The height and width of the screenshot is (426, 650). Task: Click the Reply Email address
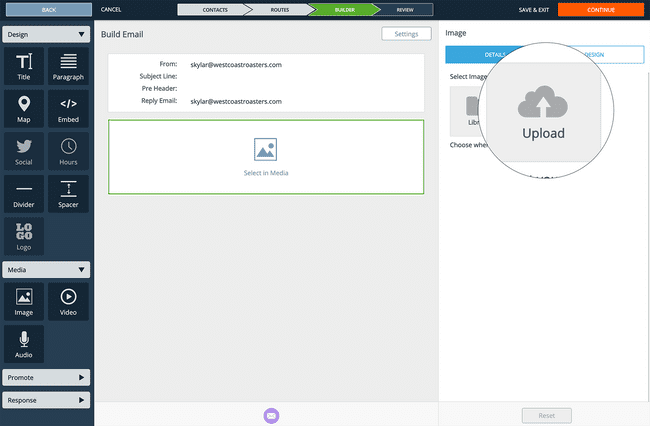tap(236, 102)
